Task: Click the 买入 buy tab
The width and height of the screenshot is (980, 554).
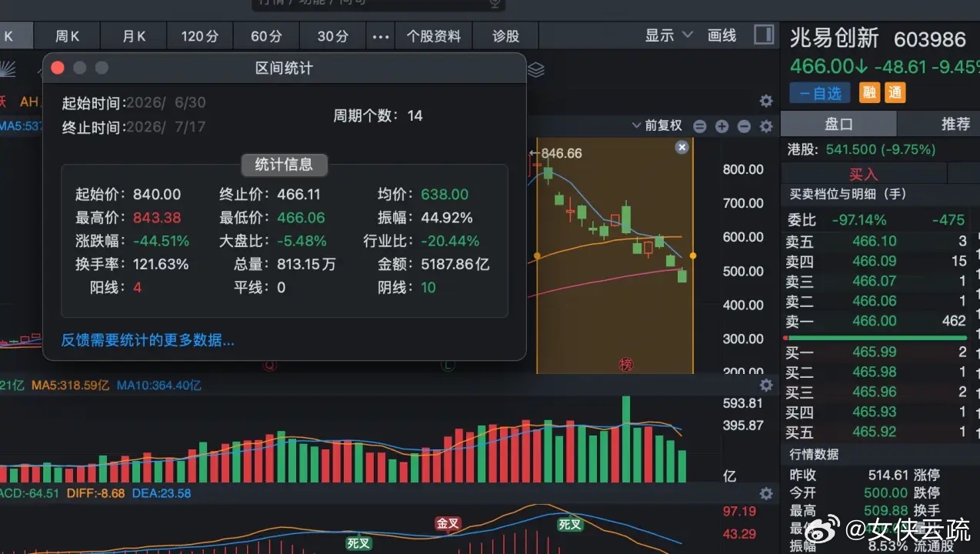Action: pyautogui.click(x=864, y=175)
